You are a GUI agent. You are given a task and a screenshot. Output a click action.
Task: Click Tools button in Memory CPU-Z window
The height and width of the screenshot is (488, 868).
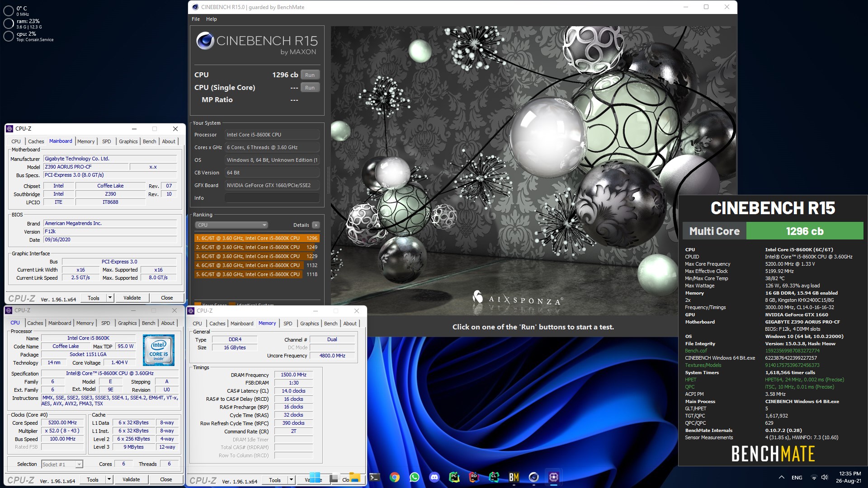coord(275,480)
